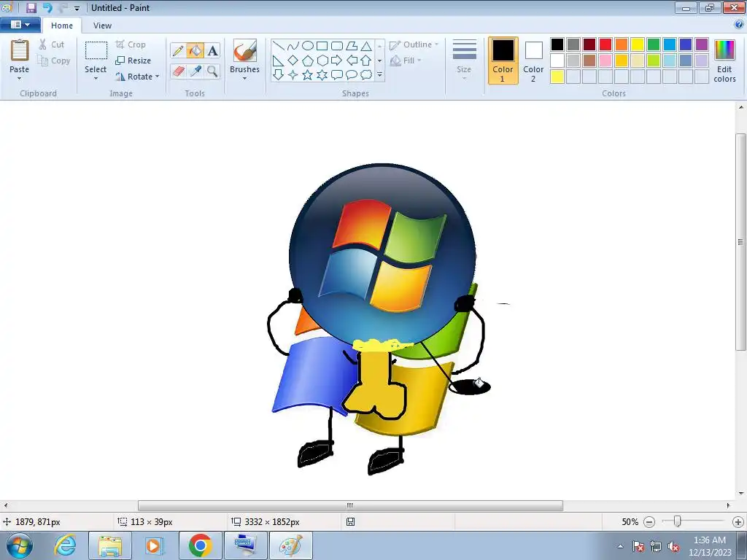Choose the Triangle shape
The image size is (747, 560).
point(366,46)
